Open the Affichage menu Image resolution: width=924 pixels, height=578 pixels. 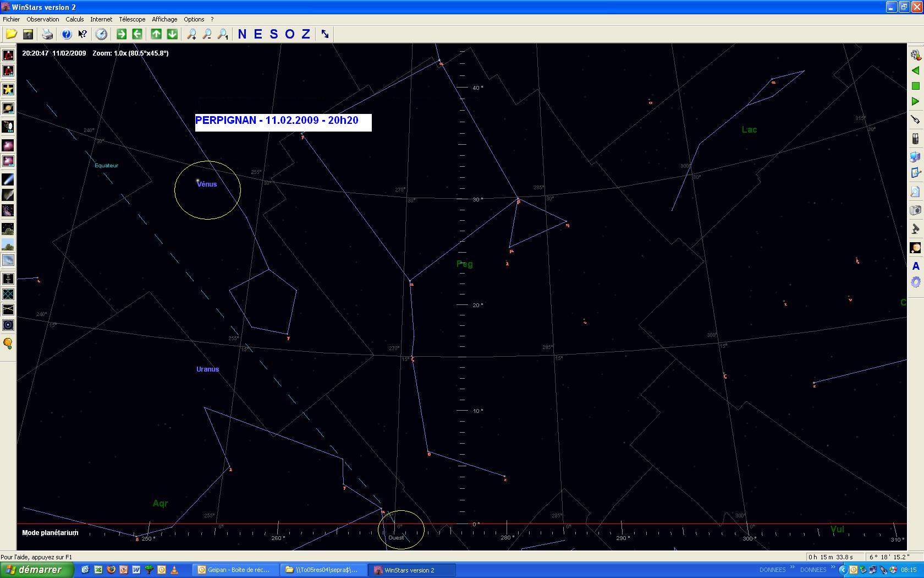pyautogui.click(x=164, y=19)
